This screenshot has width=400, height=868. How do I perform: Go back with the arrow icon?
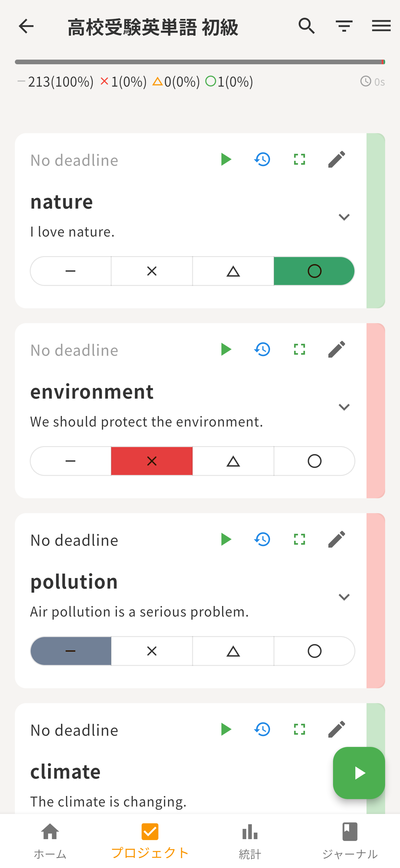26,26
